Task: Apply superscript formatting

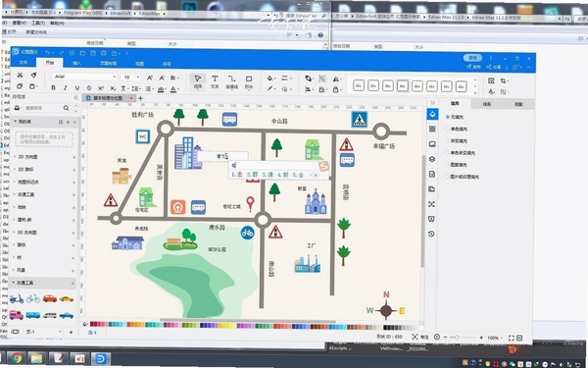Action: (101, 88)
